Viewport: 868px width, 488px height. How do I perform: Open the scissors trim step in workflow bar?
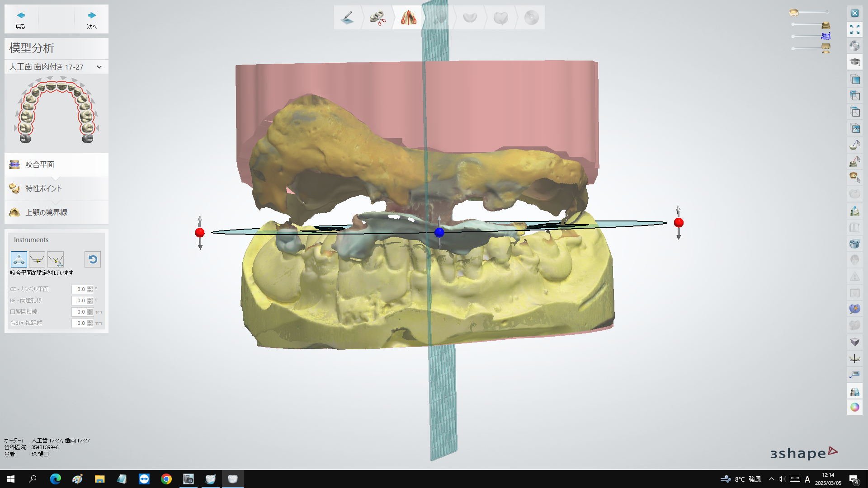[x=377, y=18]
